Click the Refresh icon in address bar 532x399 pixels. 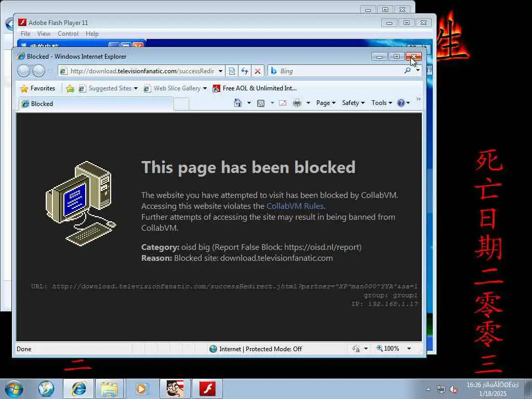pos(245,71)
